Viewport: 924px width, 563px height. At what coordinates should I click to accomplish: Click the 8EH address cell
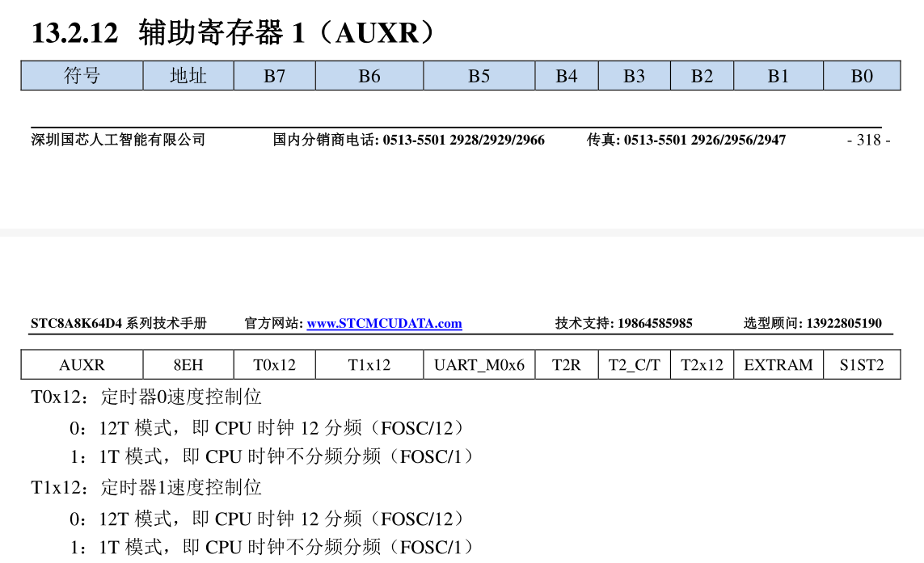pyautogui.click(x=188, y=365)
